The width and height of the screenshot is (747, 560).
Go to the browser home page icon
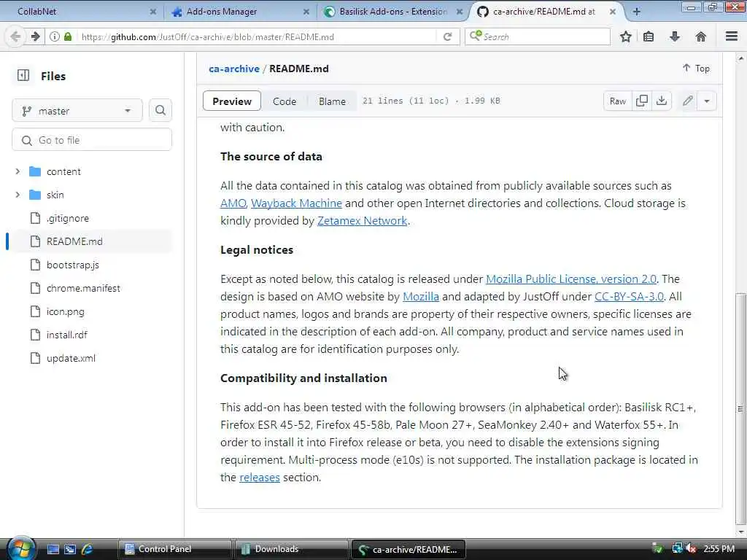(701, 36)
